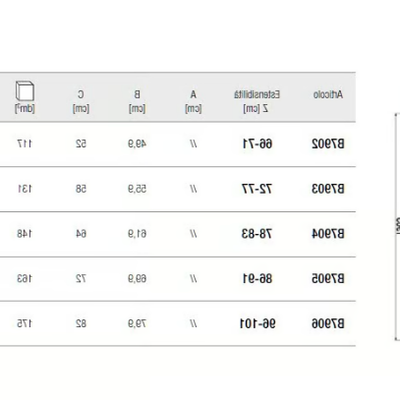Click the 66-71 extensibility value
Screen dimensions: 400x400
coord(257,144)
